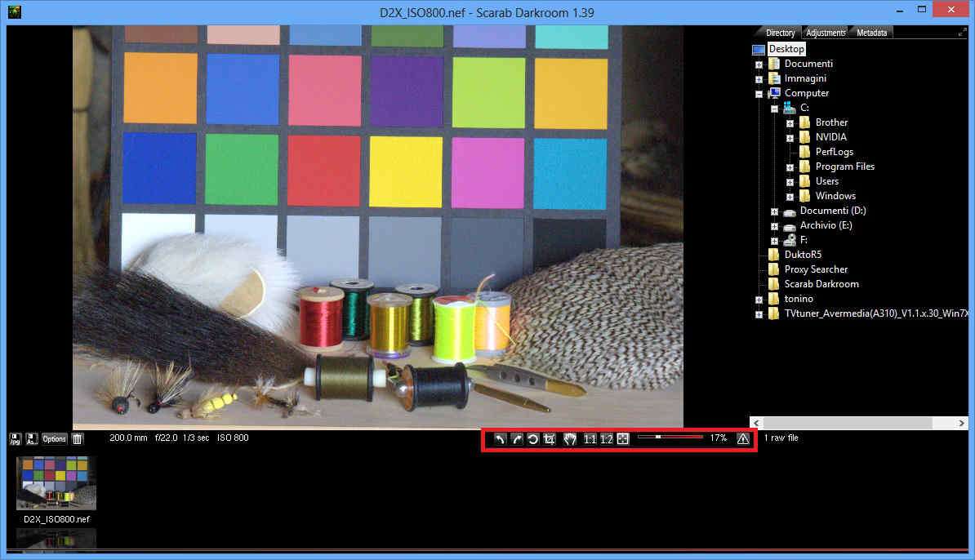The height and width of the screenshot is (560, 975).
Task: Select the Scarab Darkroom folder
Action: 821,284
